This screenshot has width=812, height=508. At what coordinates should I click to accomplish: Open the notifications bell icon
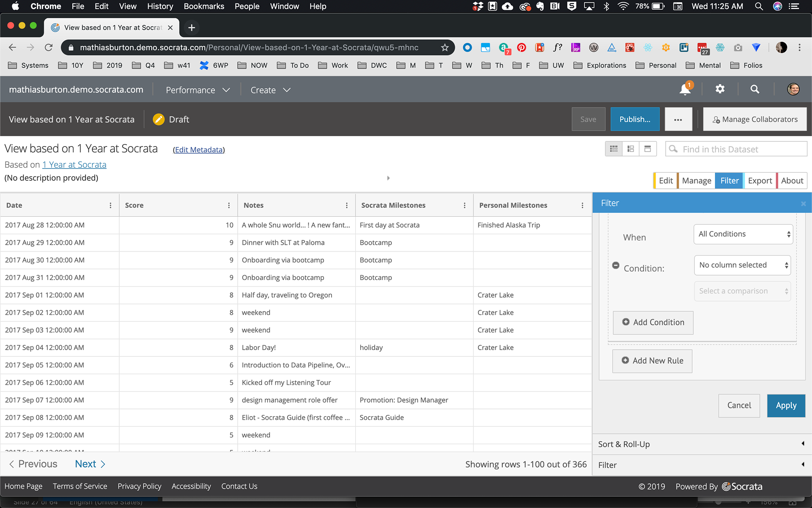(x=685, y=89)
